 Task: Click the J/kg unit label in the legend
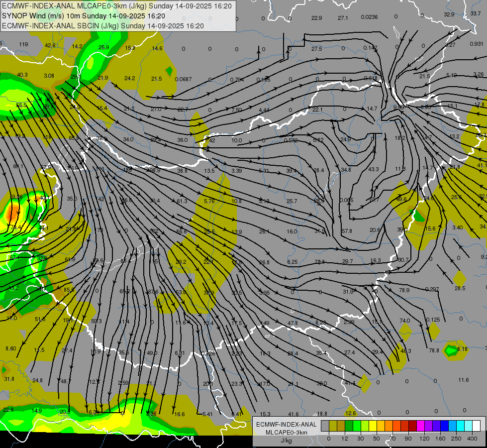[x=286, y=441]
